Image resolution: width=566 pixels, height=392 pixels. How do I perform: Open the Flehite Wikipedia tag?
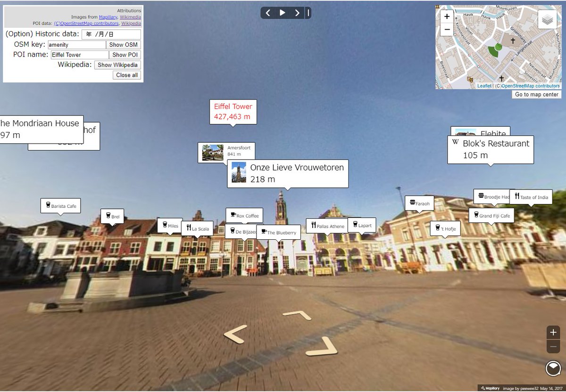(x=481, y=131)
